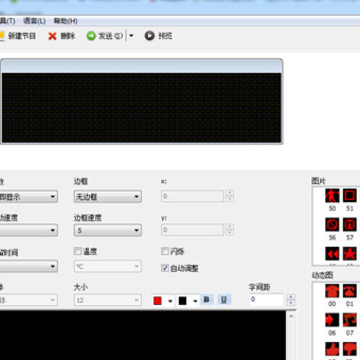Click the 预览 preview button label

click(x=165, y=36)
